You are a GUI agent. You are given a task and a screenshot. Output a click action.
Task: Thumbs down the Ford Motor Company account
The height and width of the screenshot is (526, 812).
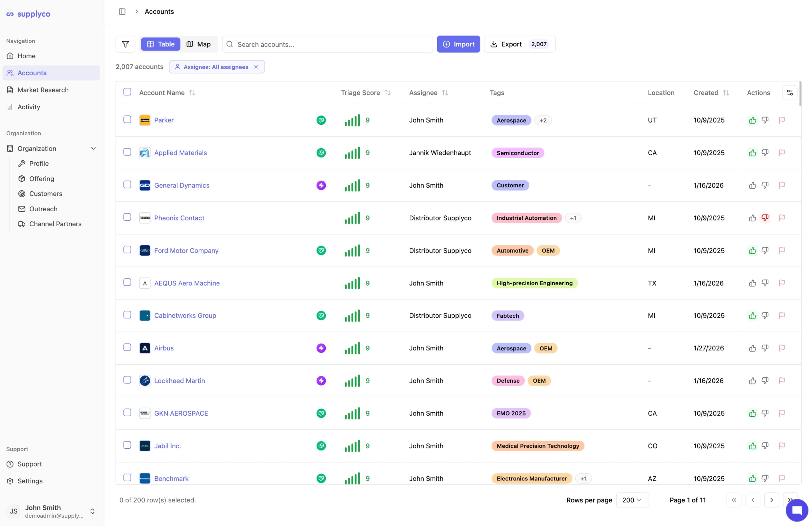click(x=765, y=250)
